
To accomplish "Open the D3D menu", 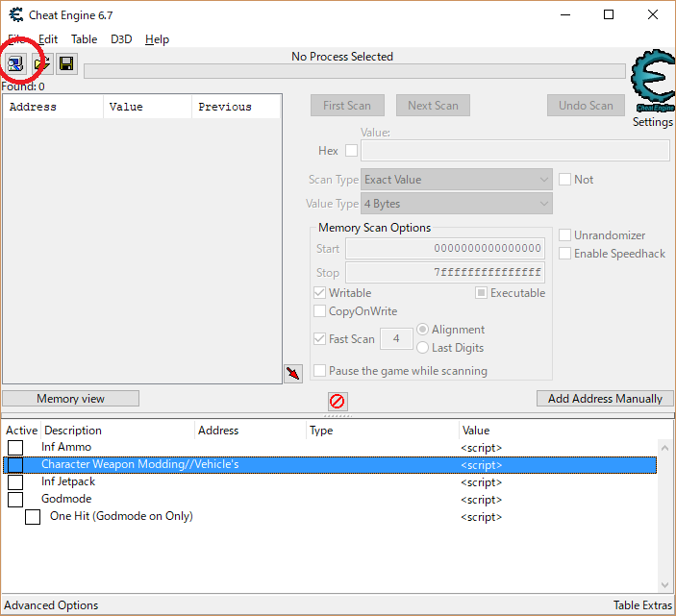I will tap(121, 39).
